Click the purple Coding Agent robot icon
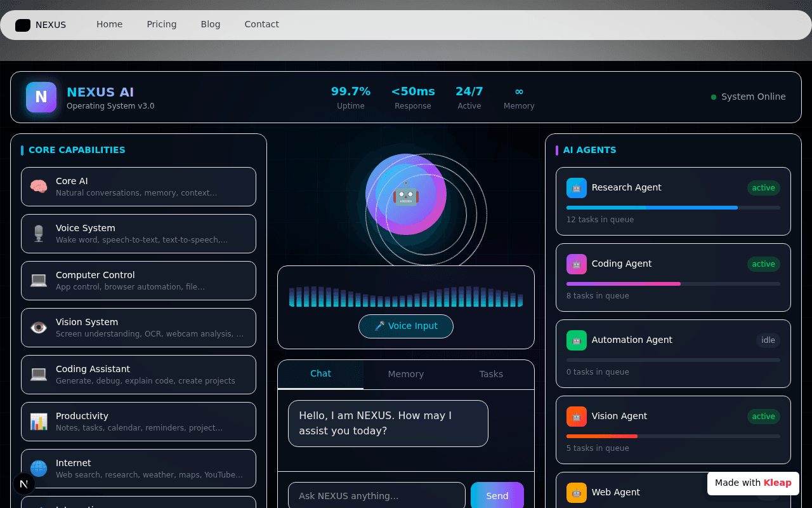Screen dimensions: 812x508 click(x=577, y=264)
